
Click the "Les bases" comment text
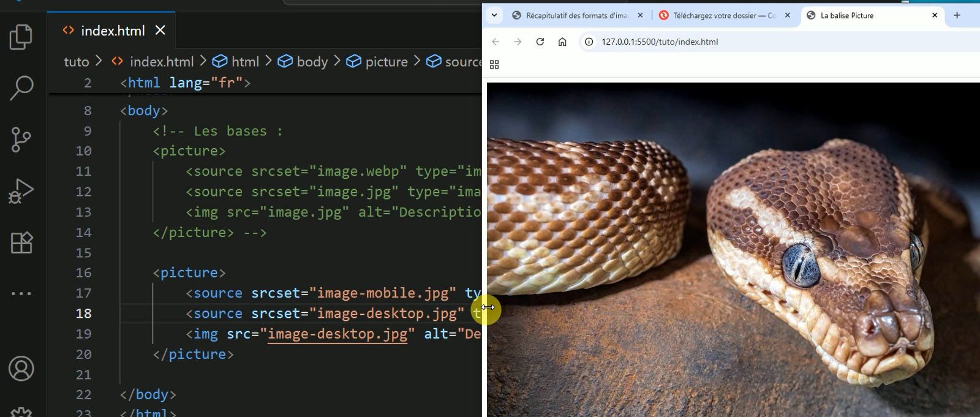pos(230,131)
